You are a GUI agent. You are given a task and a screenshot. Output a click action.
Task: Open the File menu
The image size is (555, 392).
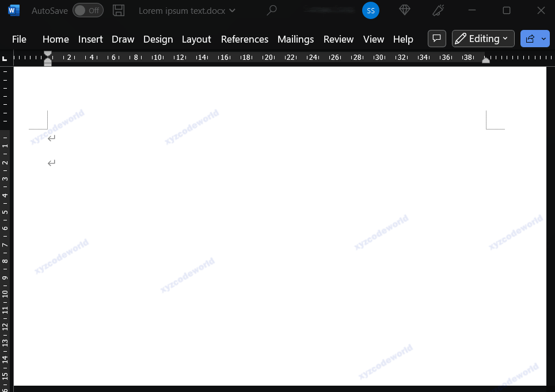click(x=19, y=39)
